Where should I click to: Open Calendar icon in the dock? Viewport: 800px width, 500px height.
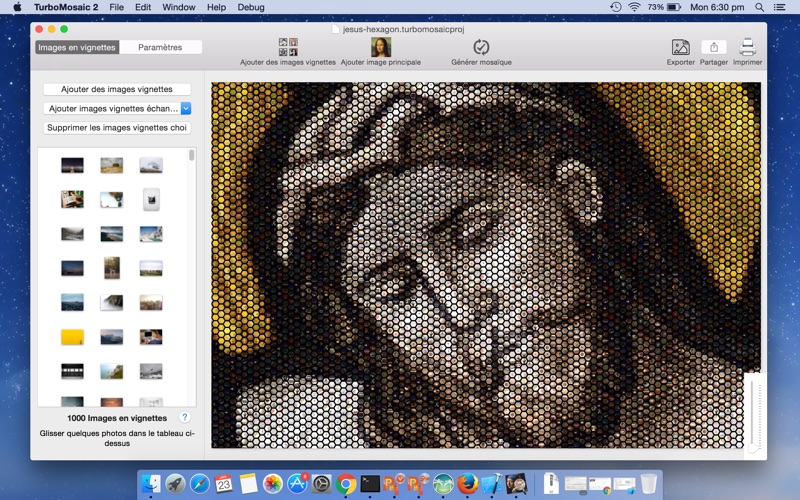point(224,484)
